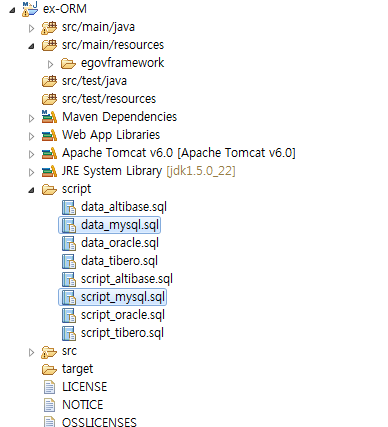Click the src/main/java source folder icon
The image size is (388, 427).
click(x=49, y=28)
